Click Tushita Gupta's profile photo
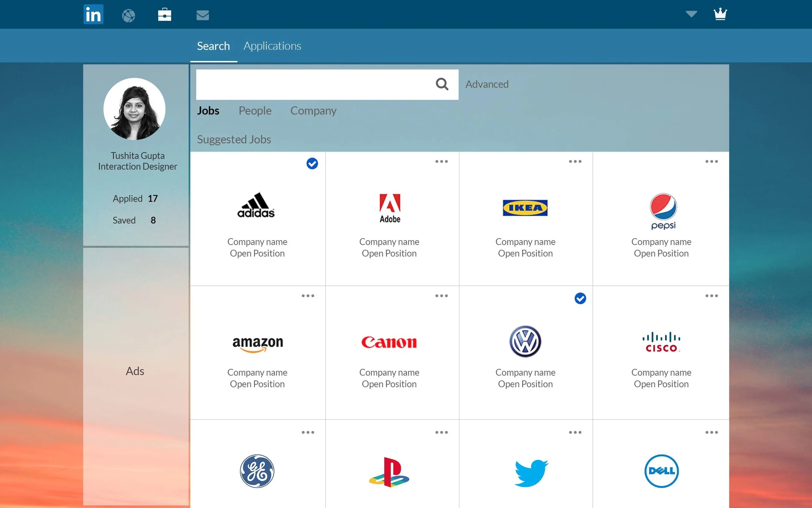The image size is (812, 508). coord(134,109)
